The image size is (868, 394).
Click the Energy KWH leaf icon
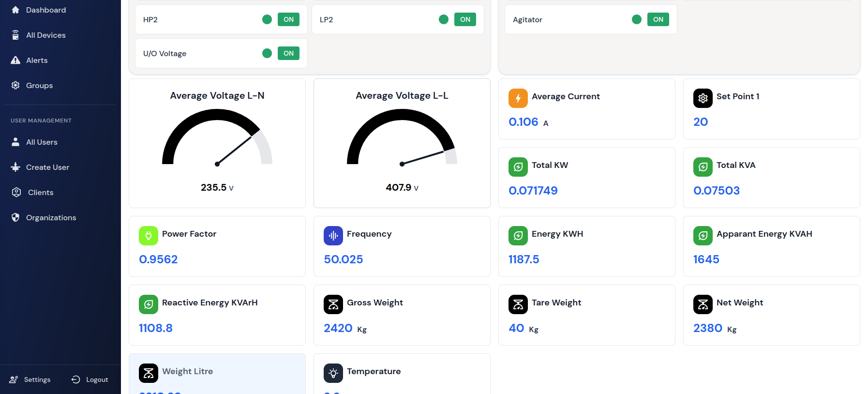[518, 236]
